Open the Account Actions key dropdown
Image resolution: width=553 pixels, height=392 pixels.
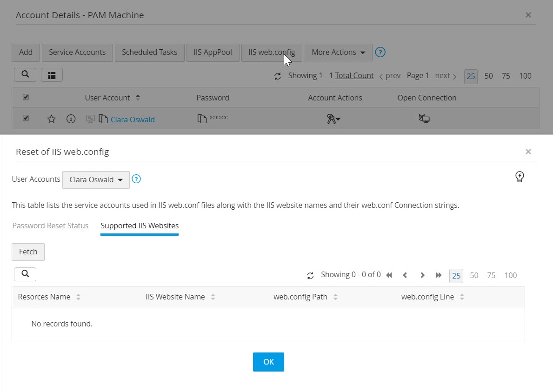(x=333, y=120)
